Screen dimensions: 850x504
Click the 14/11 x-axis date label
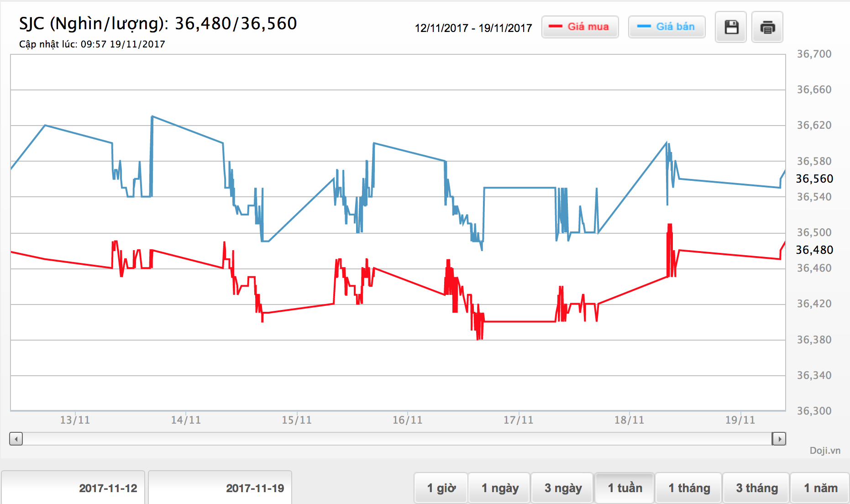(186, 420)
